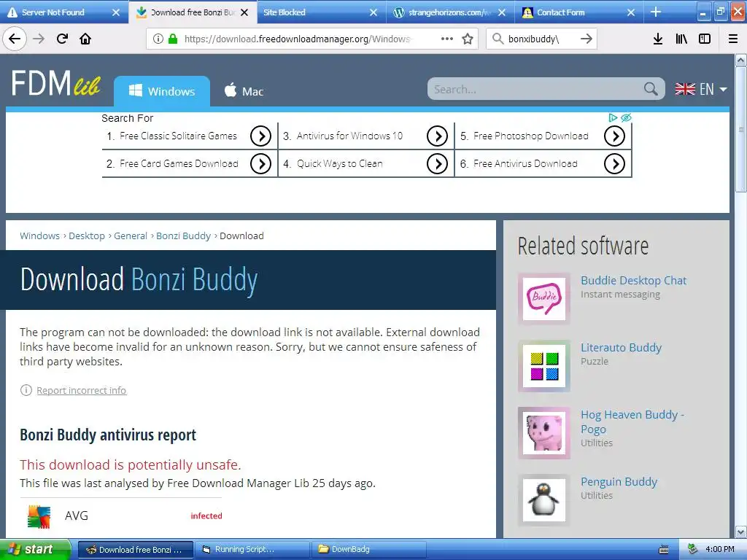Viewport: 747px width, 560px height.
Task: Click the page vertical scrollbar thumb
Action: (741, 128)
